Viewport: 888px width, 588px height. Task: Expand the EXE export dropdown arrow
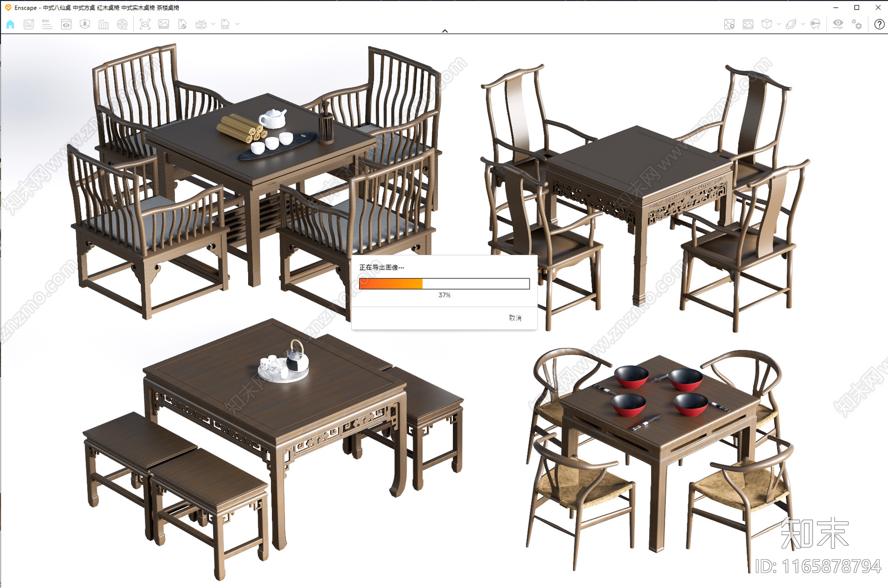[x=238, y=24]
